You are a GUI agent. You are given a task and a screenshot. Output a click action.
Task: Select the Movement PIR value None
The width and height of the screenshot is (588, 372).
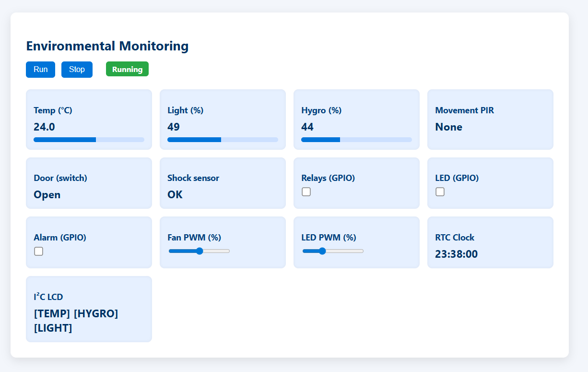tap(448, 127)
